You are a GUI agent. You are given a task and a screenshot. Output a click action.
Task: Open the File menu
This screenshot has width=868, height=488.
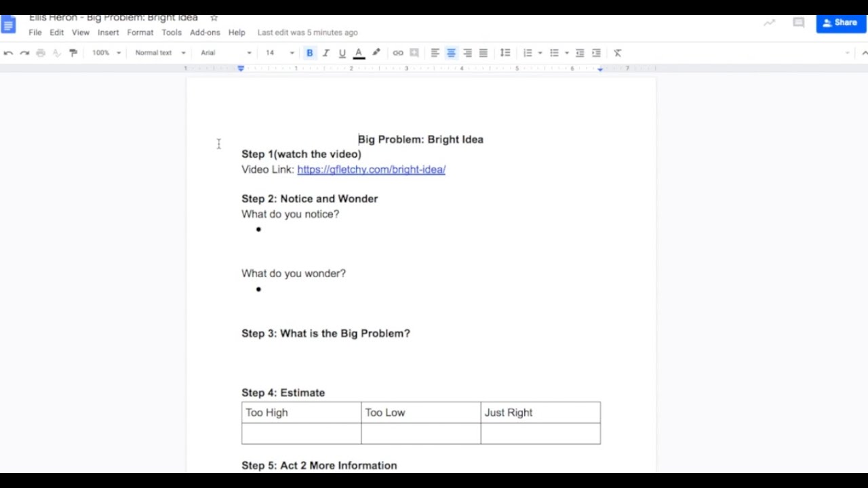(x=35, y=33)
